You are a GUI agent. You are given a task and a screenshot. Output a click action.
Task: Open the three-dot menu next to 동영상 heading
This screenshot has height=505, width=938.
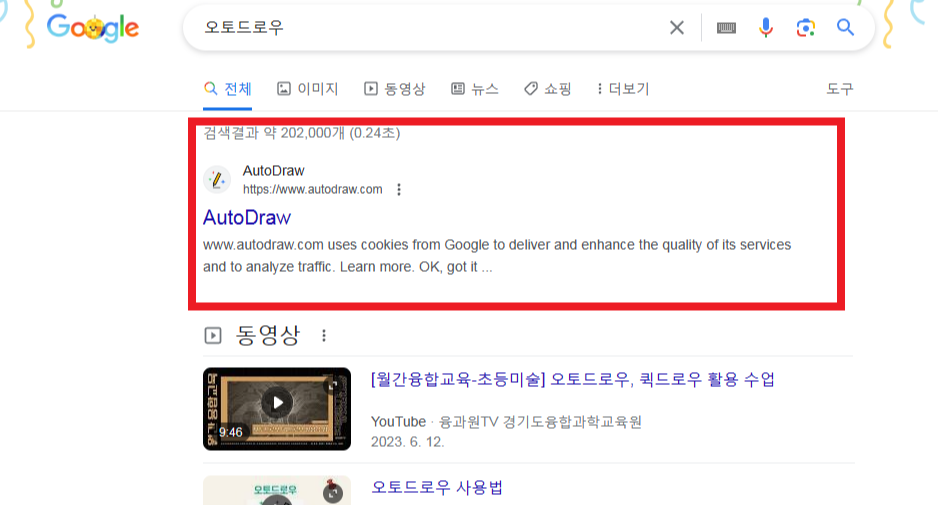324,336
